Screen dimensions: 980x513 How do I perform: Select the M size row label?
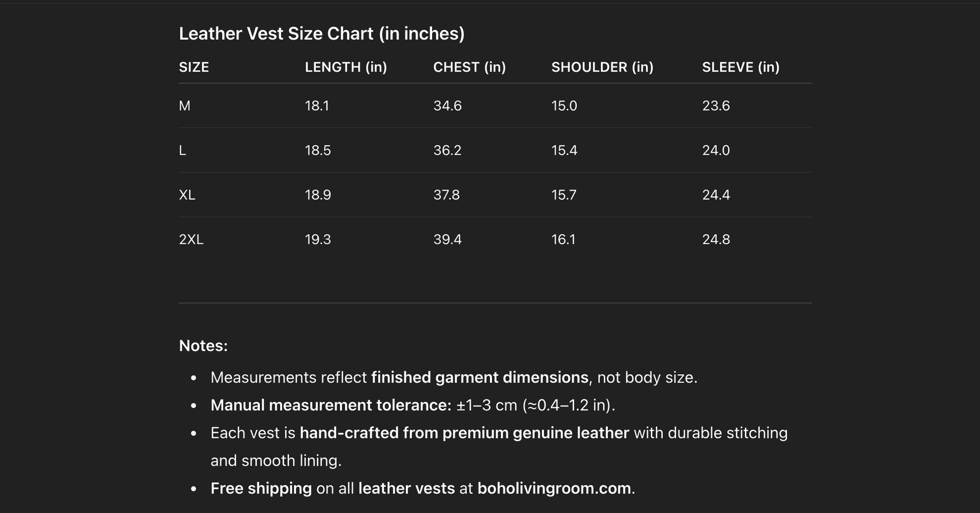click(x=185, y=106)
